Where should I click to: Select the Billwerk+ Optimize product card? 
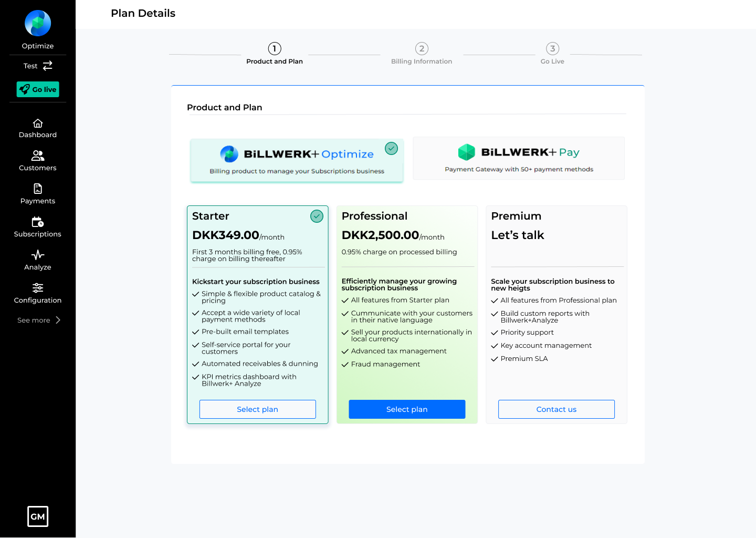(297, 160)
